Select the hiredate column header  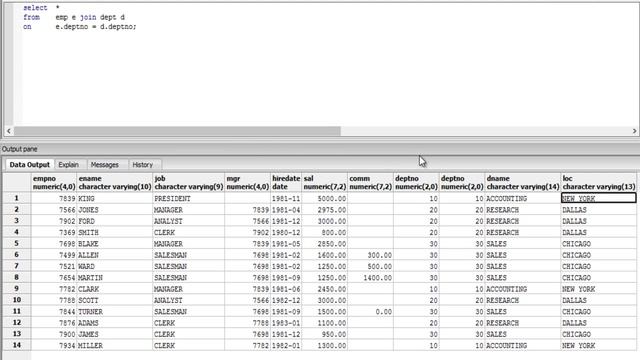286,182
